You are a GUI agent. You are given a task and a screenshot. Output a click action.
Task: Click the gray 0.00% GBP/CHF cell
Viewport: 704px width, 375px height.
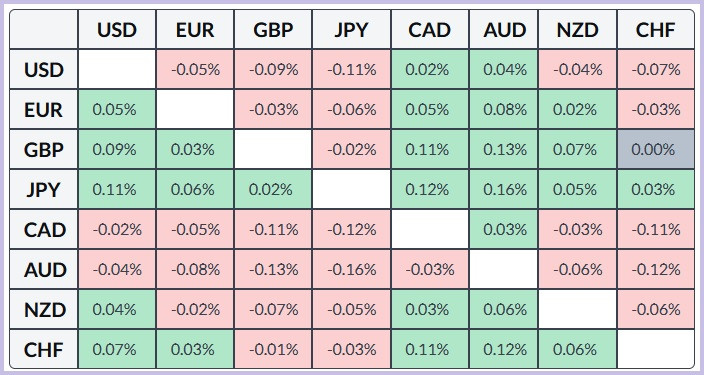point(656,150)
